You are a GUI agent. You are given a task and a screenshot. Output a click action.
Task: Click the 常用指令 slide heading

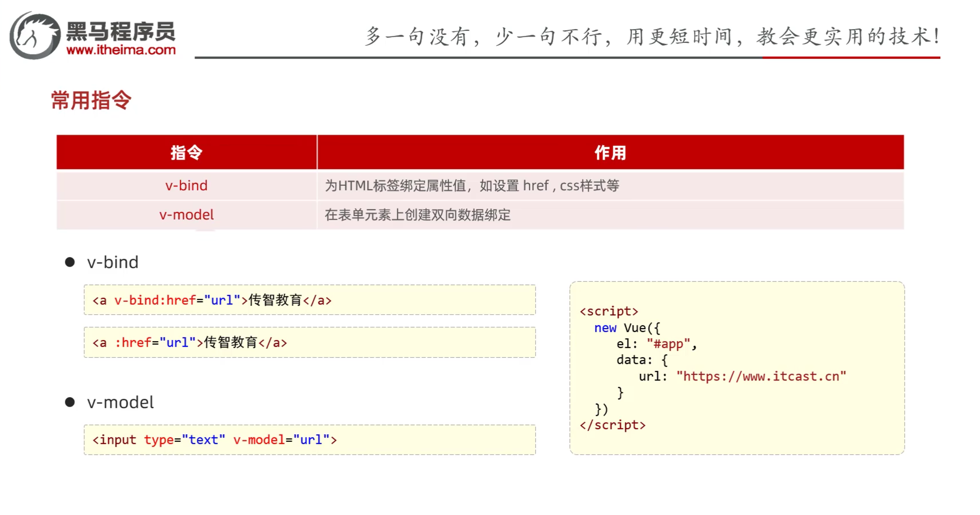coord(91,101)
